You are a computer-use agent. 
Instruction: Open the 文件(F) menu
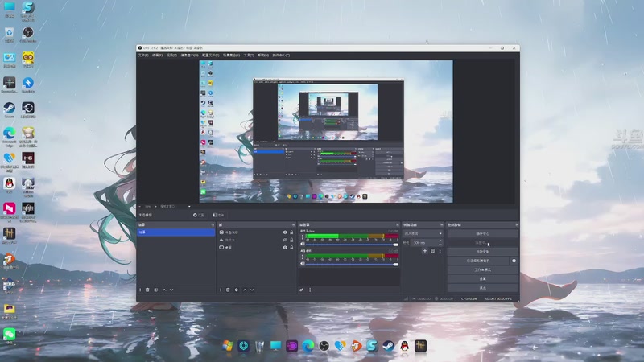pos(143,55)
